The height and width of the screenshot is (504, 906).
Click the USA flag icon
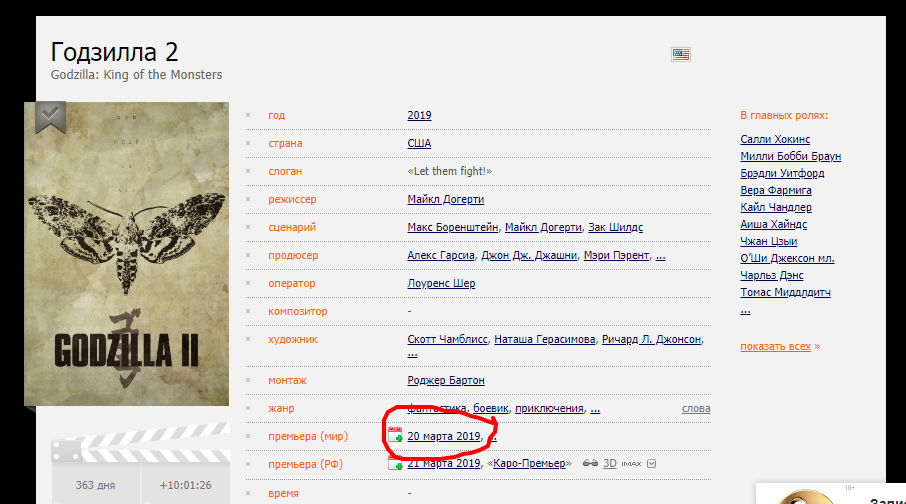tap(681, 54)
